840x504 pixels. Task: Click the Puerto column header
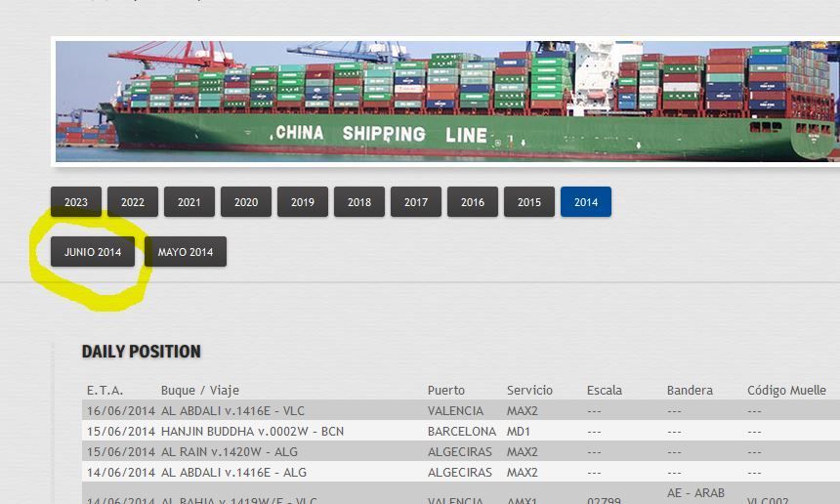446,391
